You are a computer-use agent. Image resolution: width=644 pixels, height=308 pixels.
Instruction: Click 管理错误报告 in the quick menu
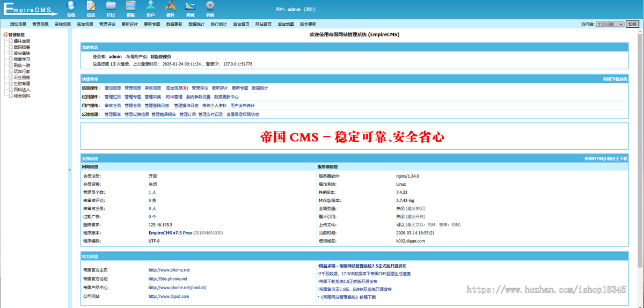coord(164,114)
